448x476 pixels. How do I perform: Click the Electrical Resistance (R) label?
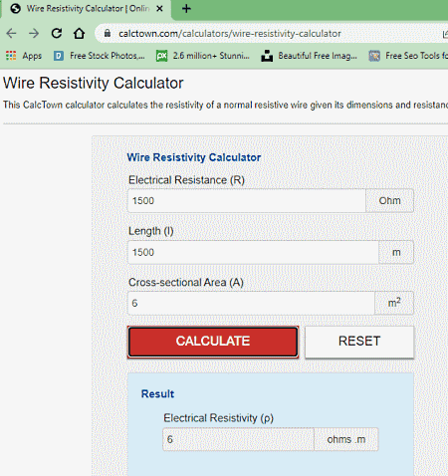pos(186,180)
